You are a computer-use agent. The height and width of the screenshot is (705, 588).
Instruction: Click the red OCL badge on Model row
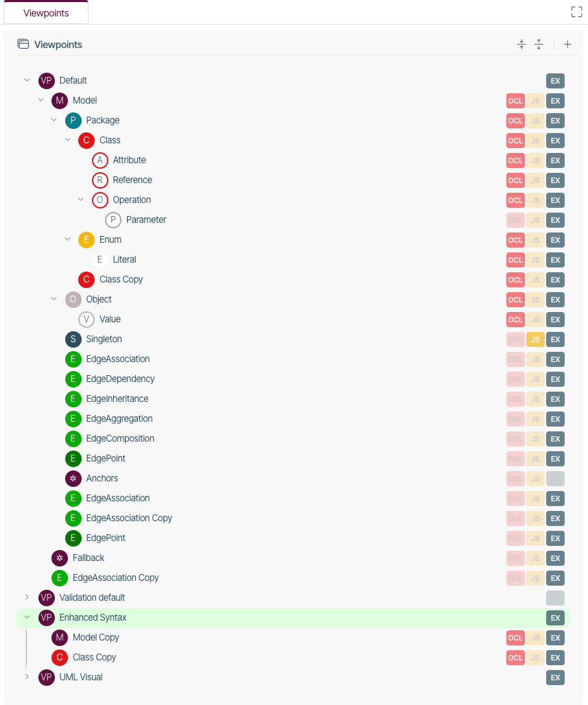click(x=515, y=101)
